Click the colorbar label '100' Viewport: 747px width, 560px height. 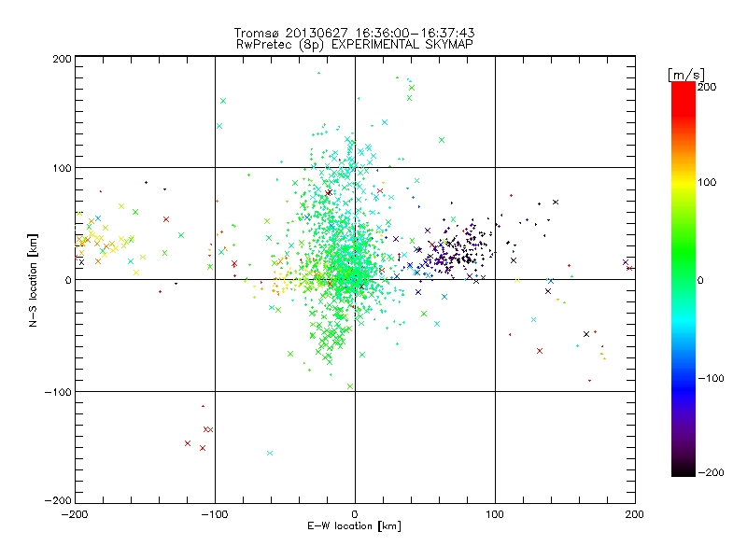[707, 182]
